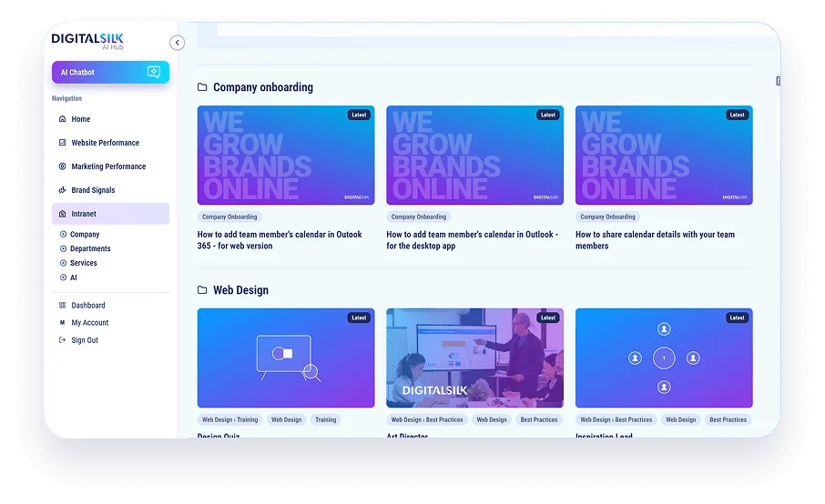Screen dimensions: 825x504
Task: Open Services under Intranet
Action: coord(84,263)
